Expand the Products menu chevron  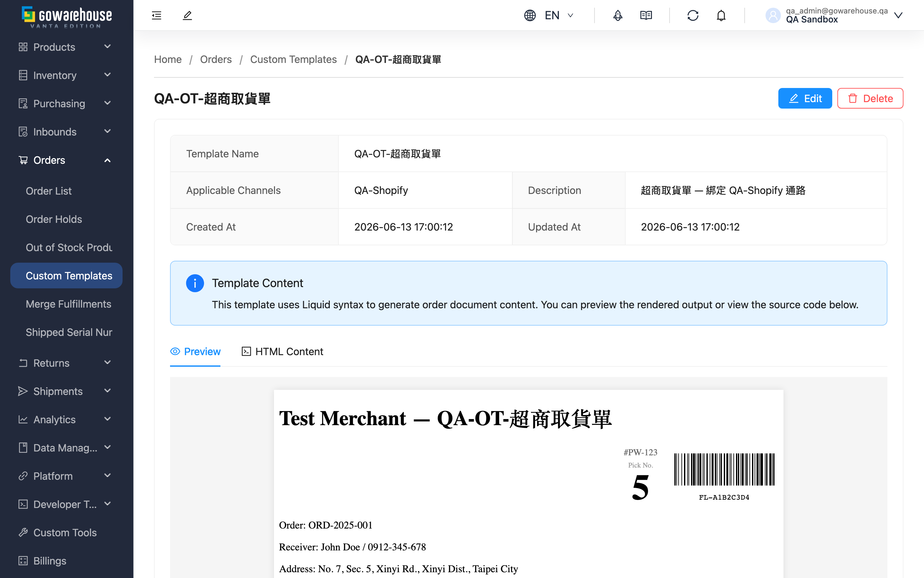coord(108,47)
